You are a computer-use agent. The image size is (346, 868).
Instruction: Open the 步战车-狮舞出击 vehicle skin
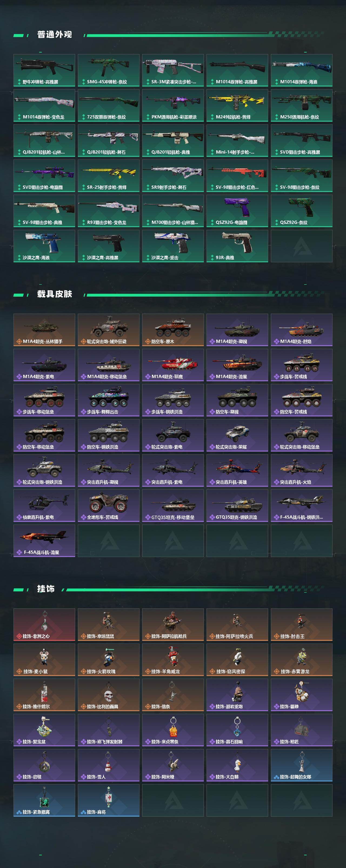108,400
